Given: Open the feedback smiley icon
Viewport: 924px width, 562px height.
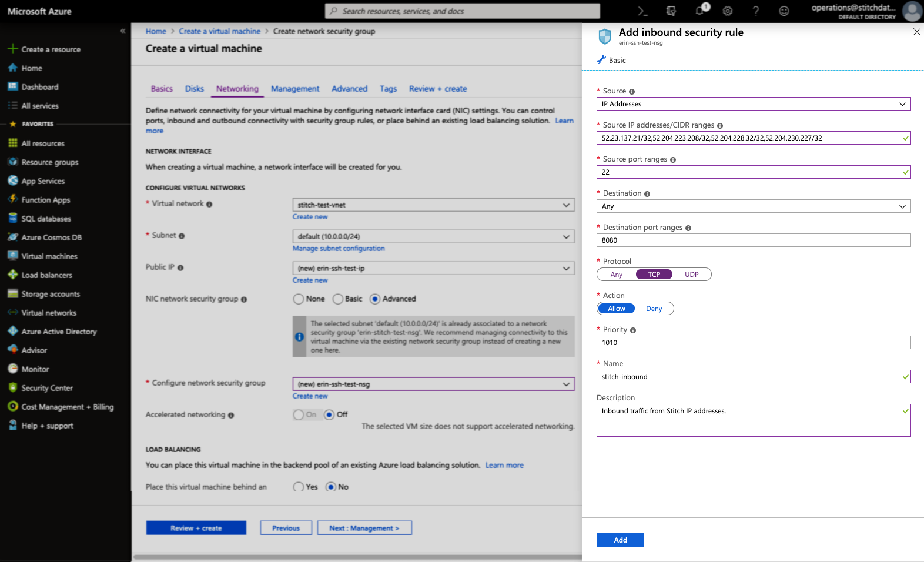Looking at the screenshot, I should coord(784,11).
